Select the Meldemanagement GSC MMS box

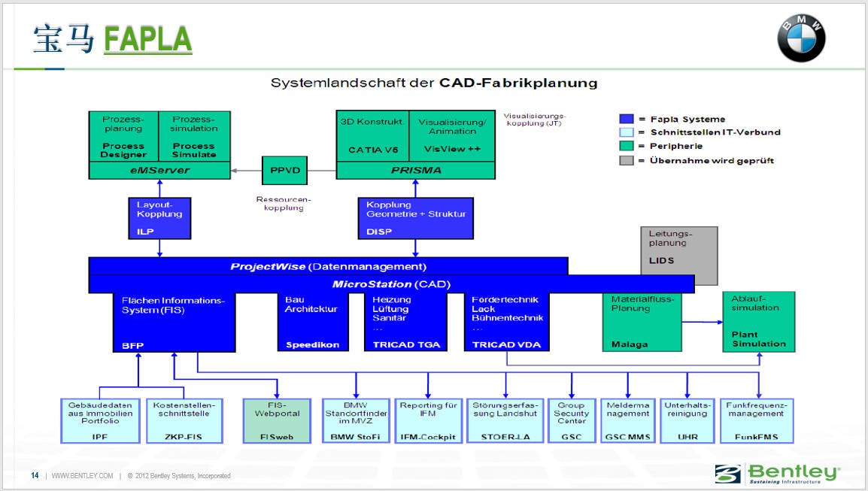[628, 421]
